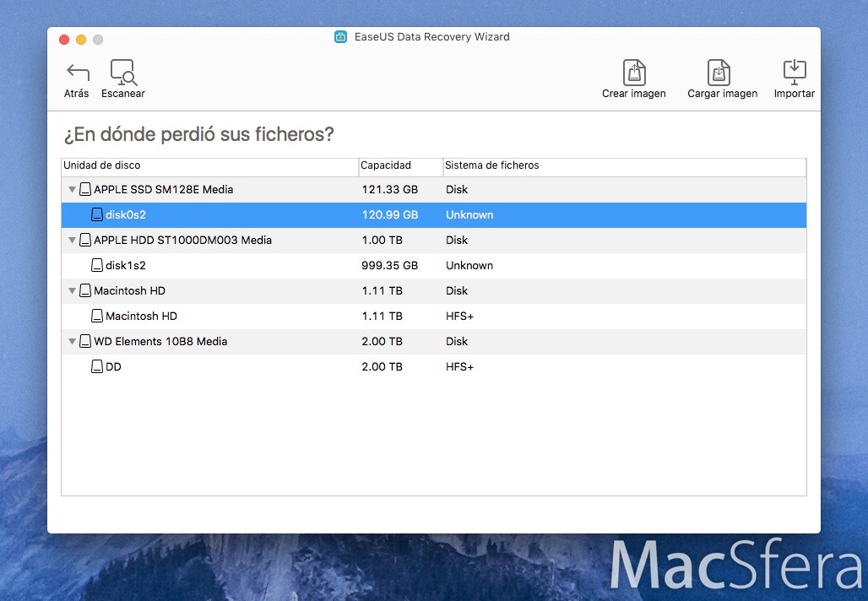Image resolution: width=868 pixels, height=601 pixels.
Task: Select the disk1s2 partition name
Action: point(126,266)
